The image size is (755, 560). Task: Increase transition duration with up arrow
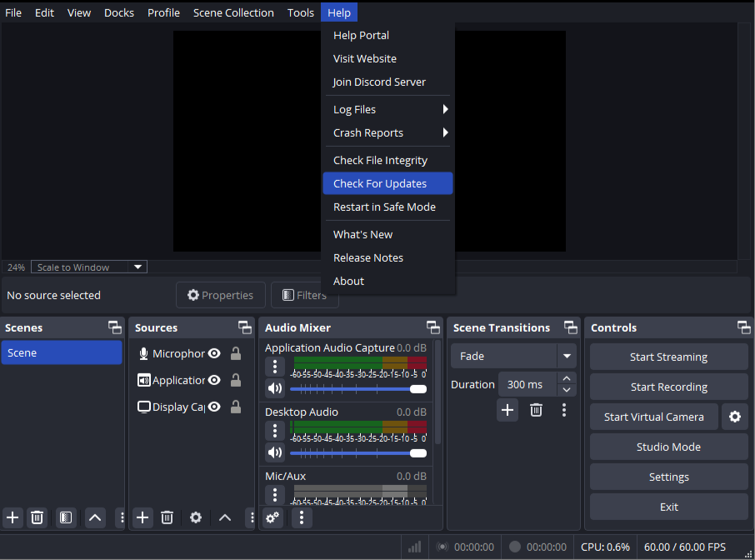567,379
